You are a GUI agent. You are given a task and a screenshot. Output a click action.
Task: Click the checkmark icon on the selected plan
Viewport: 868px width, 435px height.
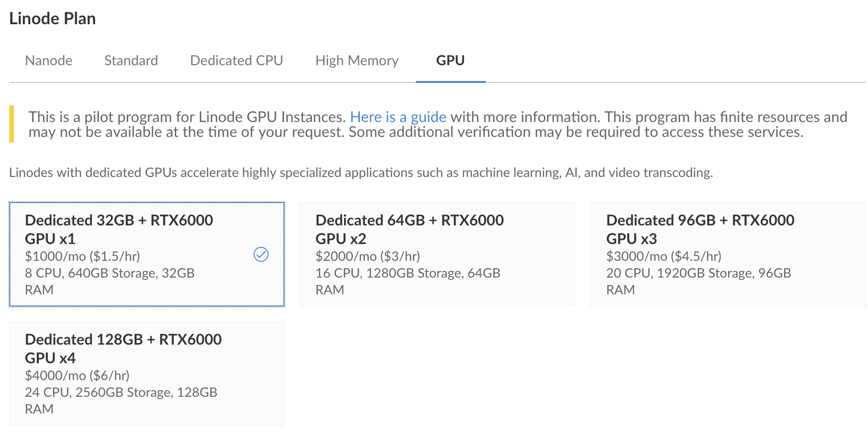point(261,254)
